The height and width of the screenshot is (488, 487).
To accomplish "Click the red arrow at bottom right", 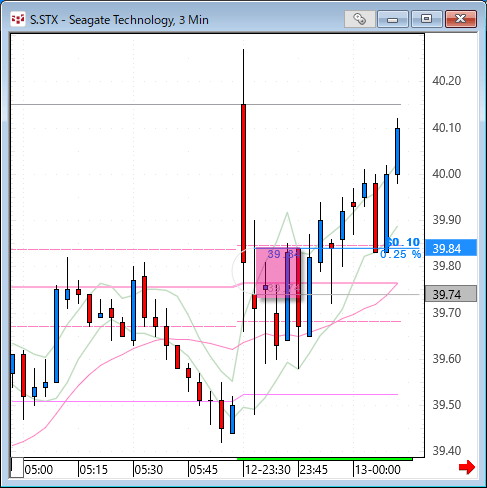I will click(x=467, y=467).
